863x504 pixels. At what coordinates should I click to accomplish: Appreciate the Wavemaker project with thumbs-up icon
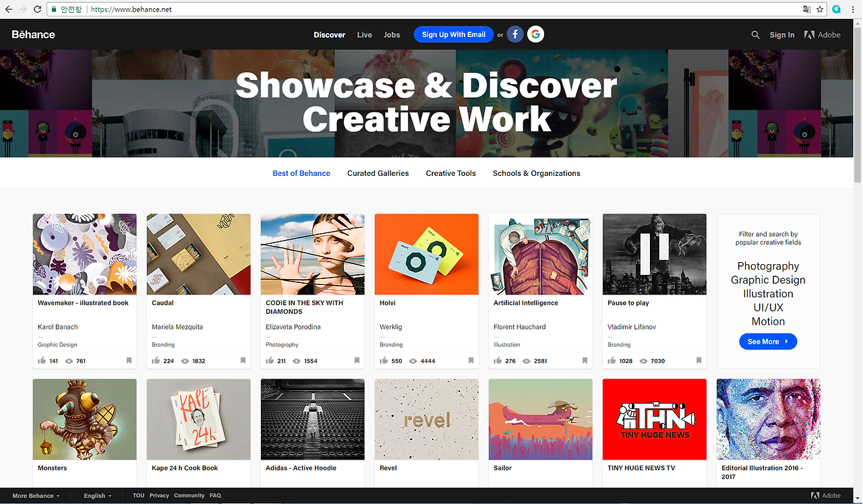[42, 360]
